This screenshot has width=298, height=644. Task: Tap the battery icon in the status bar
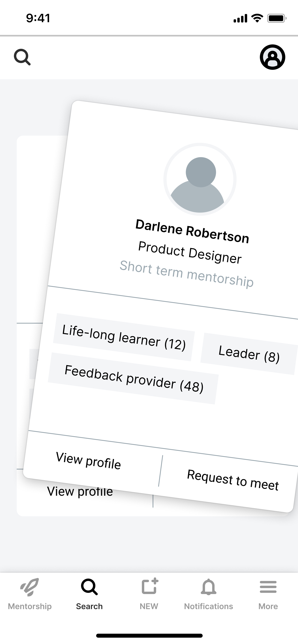pos(277,18)
